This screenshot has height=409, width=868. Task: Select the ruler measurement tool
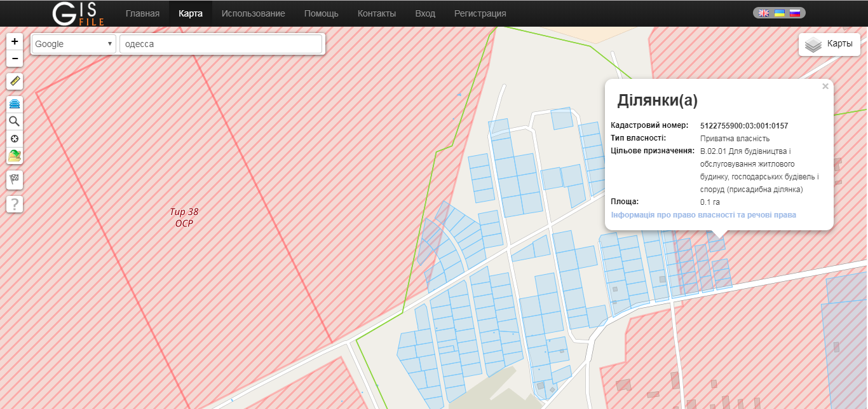[15, 81]
